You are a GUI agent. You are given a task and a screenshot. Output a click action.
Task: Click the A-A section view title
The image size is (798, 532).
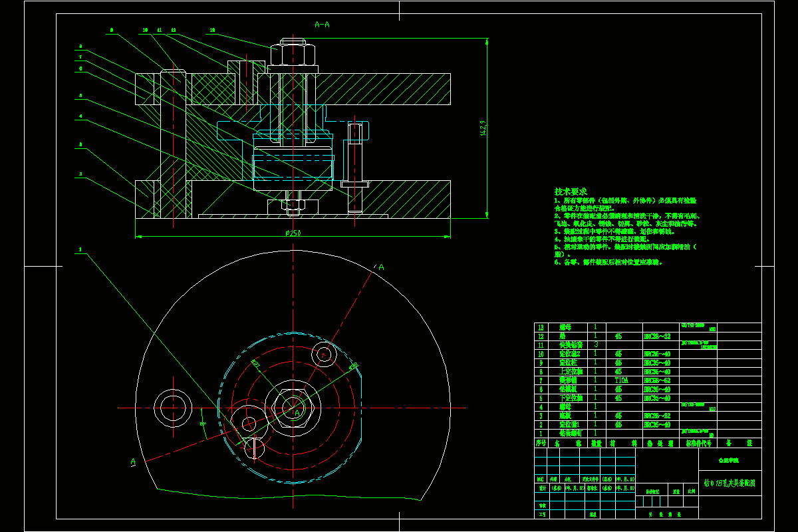[322, 25]
